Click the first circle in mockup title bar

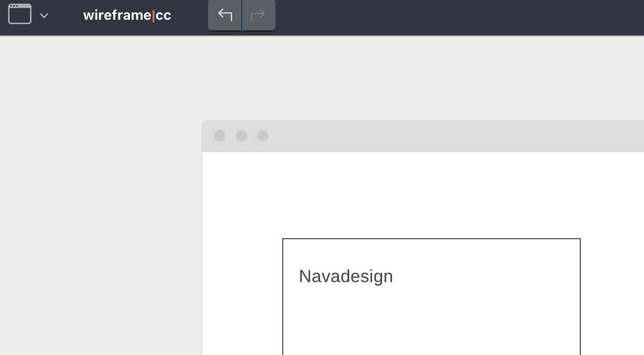coord(219,136)
